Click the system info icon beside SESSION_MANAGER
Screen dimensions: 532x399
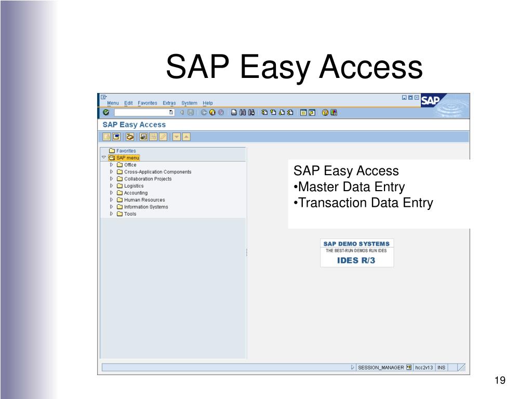tap(409, 367)
